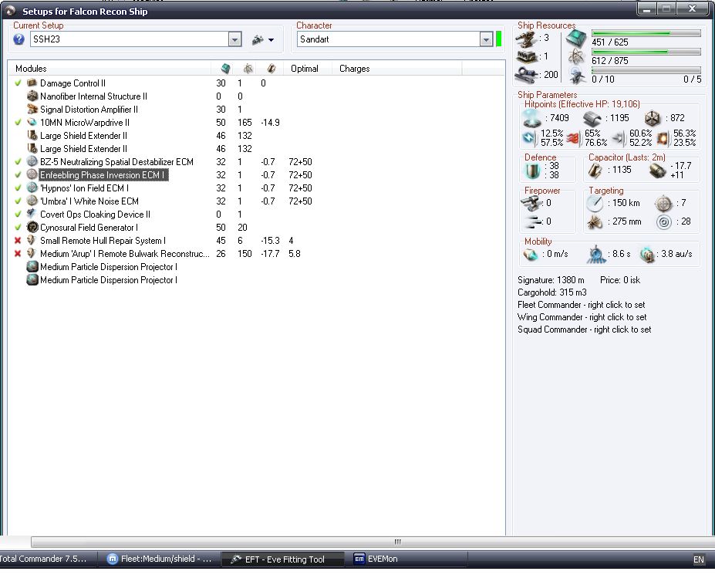Viewport: 715px width, 588px height.
Task: Click the 'Hypnos' Ion Field ECM icon
Action: 32,188
